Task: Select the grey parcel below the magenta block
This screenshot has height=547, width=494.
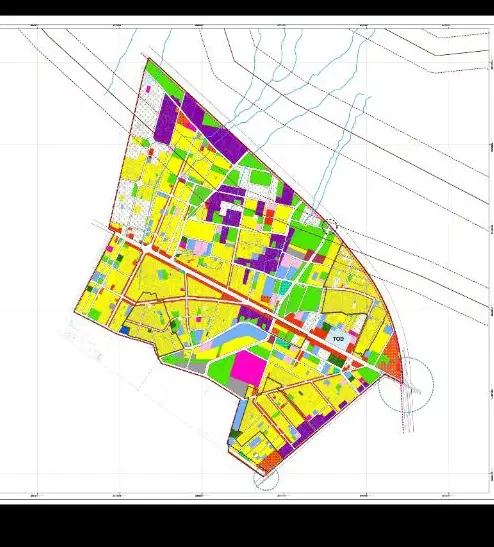Action: coord(238,387)
